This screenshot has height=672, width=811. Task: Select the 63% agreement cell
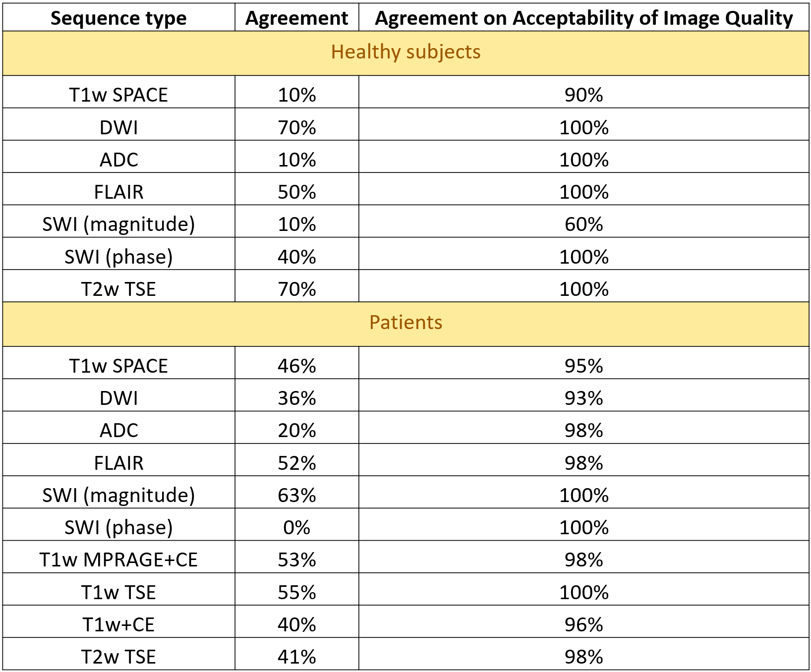pos(296,495)
